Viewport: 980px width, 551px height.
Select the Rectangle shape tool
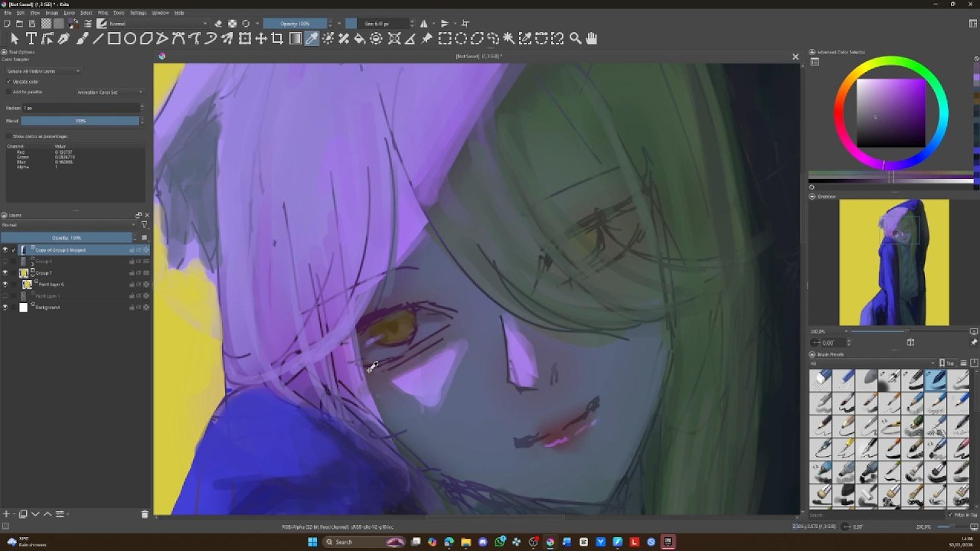tap(113, 38)
